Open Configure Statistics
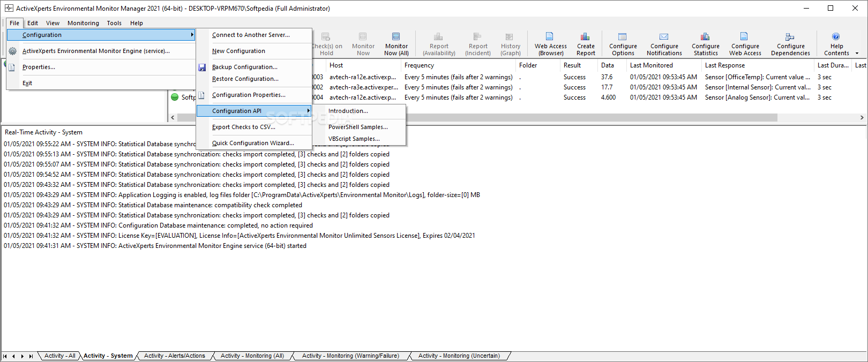This screenshot has height=362, width=868. click(705, 44)
